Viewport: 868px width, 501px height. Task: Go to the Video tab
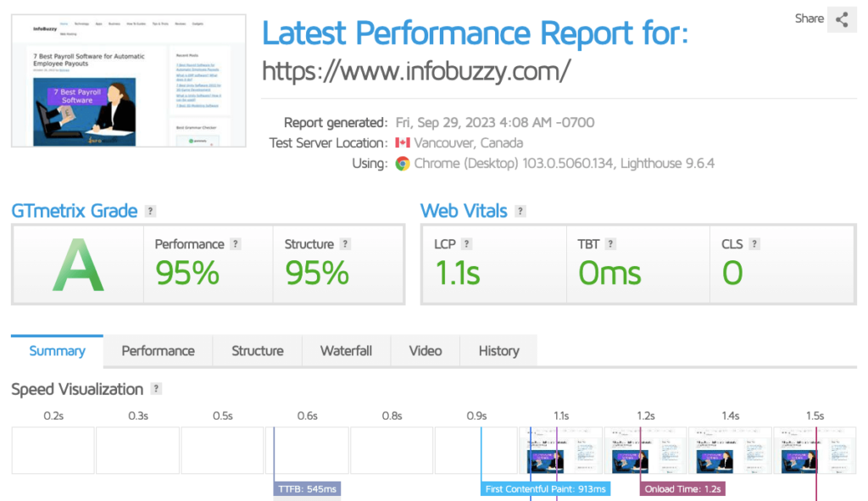point(426,351)
